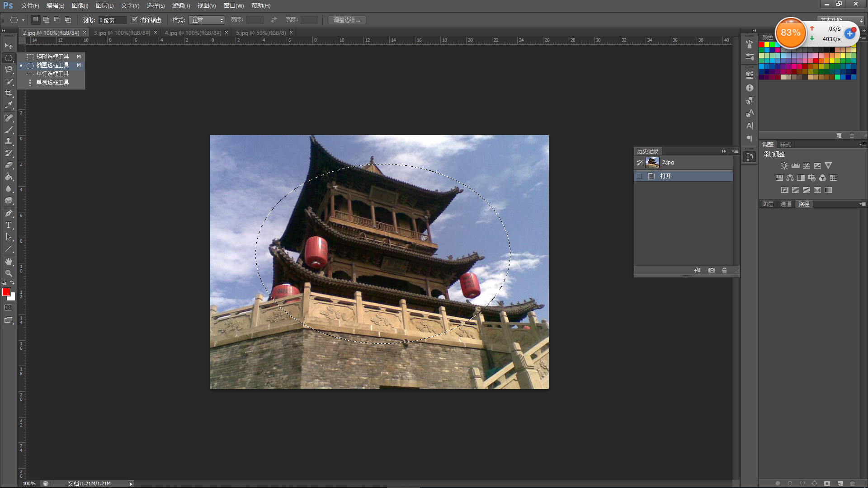Toggle history brush source for 打开 state
Screen dimensions: 868x488
[x=639, y=176]
